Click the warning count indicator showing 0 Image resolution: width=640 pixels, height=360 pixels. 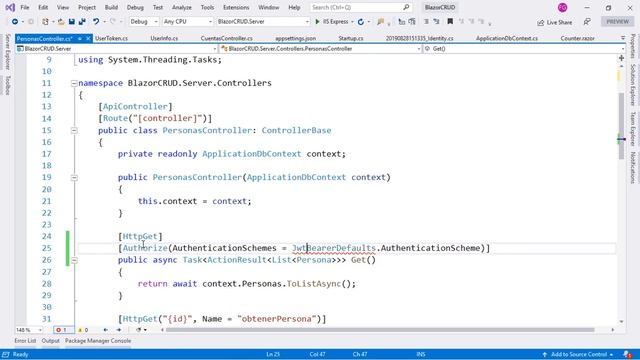click(83, 330)
